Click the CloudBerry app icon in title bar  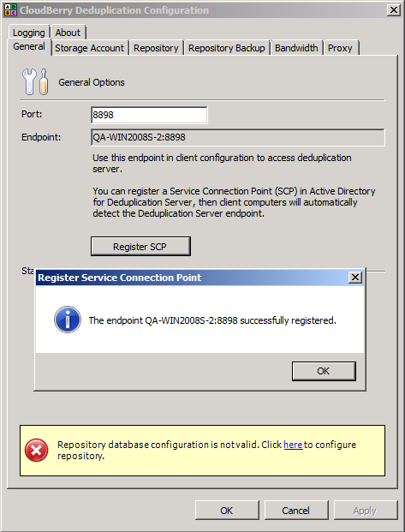coord(10,9)
